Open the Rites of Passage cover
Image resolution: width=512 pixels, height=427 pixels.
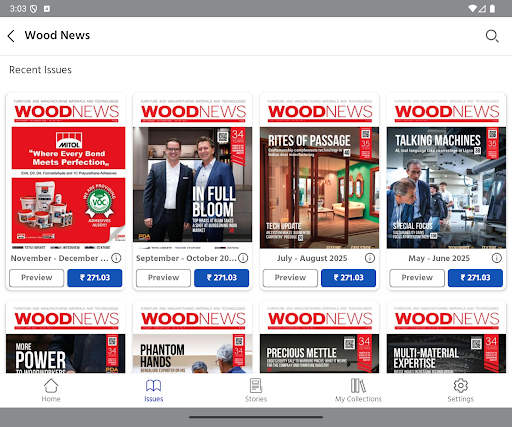click(x=319, y=172)
